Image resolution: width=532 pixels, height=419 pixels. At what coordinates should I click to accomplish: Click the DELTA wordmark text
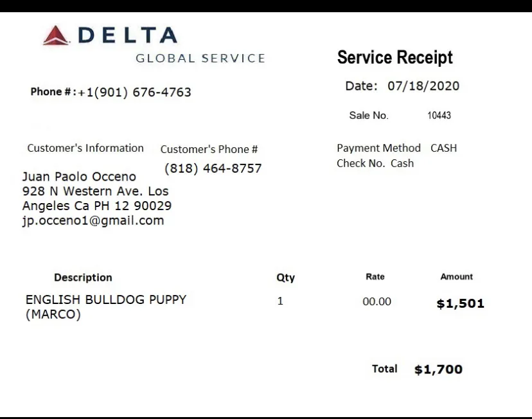(x=128, y=35)
